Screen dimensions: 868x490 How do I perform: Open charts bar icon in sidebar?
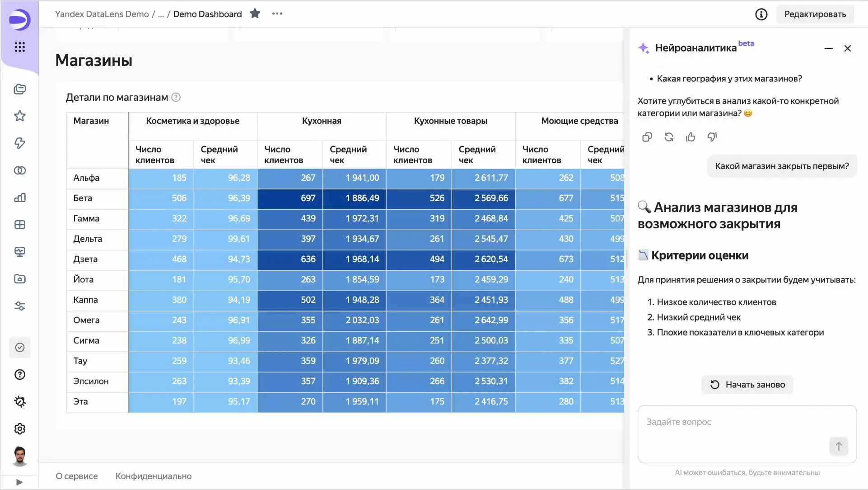point(19,198)
